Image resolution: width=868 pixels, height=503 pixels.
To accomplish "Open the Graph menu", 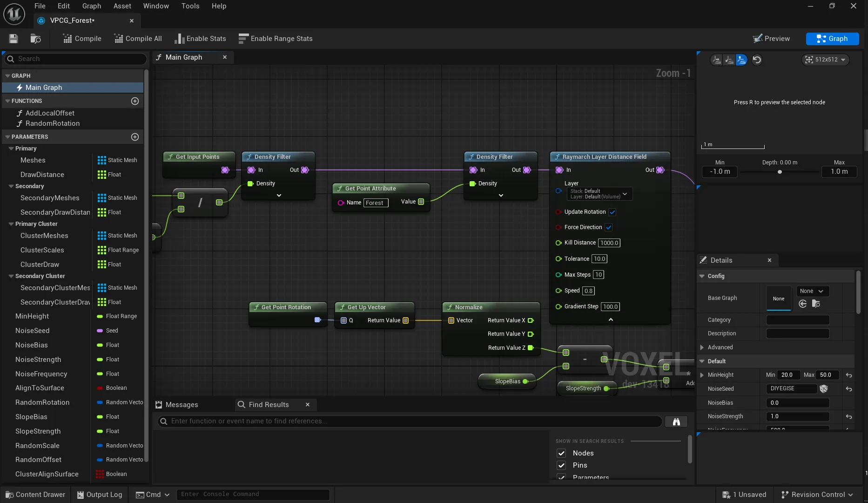I will (x=92, y=6).
